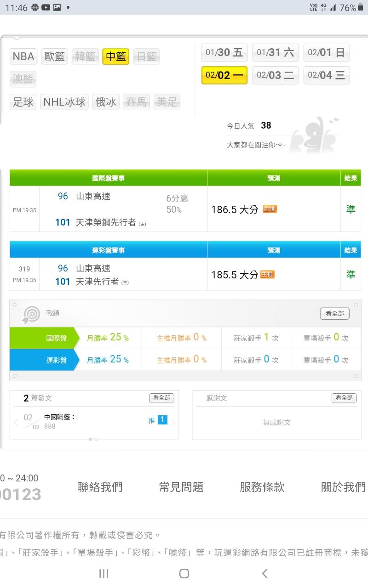Tap the second carousel page dot
The width and height of the screenshot is (368, 588).
96,439
